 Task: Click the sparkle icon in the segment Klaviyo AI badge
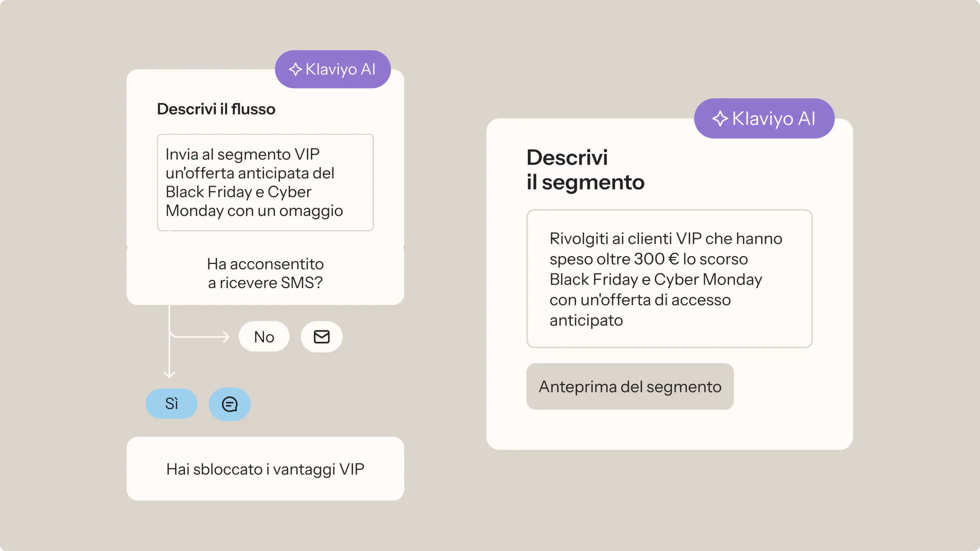coord(720,118)
